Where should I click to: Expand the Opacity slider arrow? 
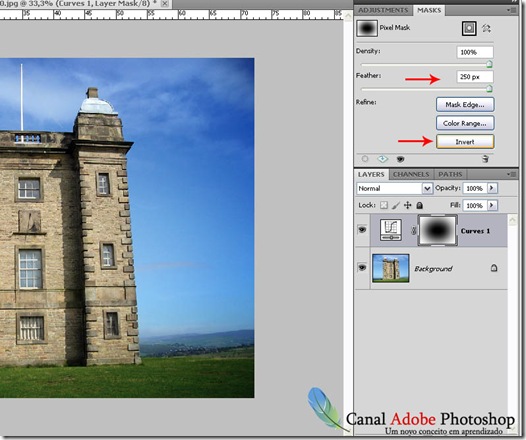(492, 188)
